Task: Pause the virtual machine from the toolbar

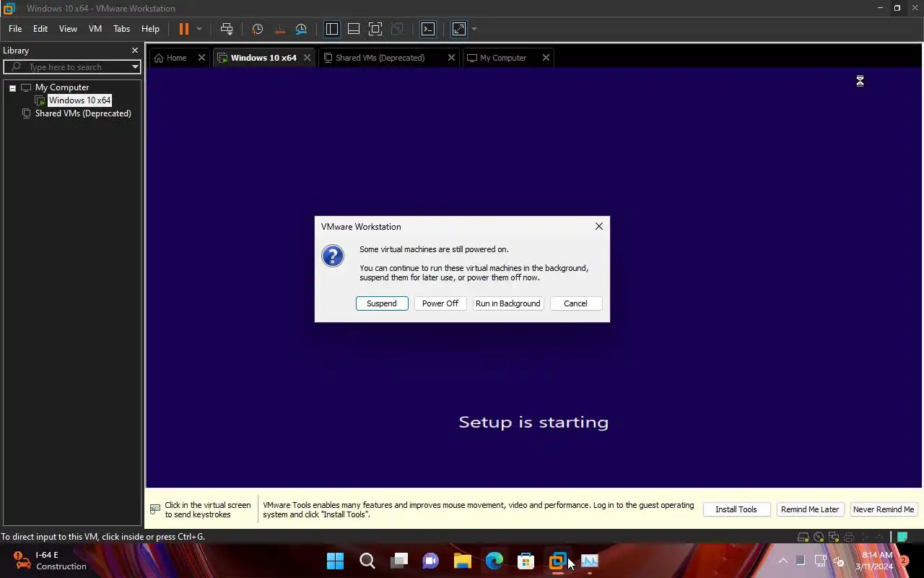Action: tap(184, 29)
